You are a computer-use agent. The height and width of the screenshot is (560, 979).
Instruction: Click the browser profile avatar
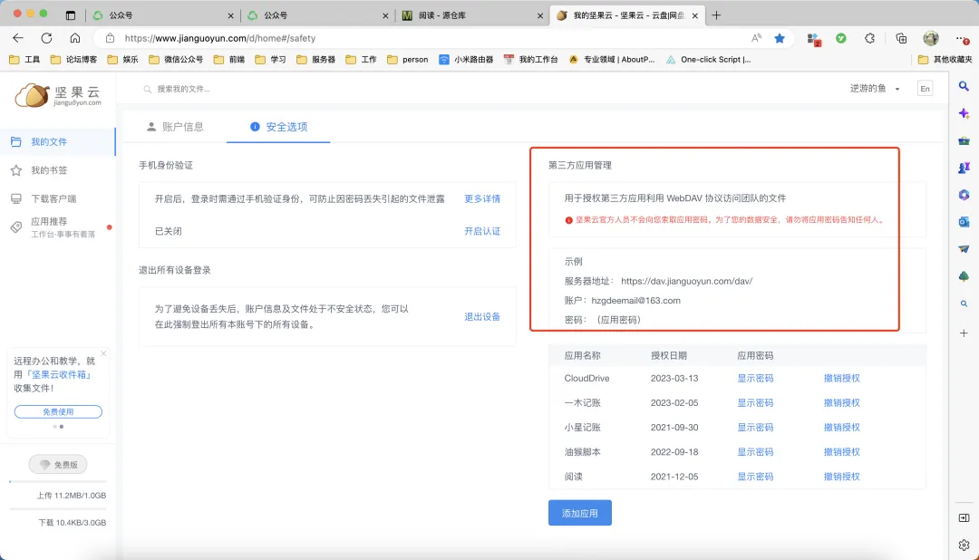(x=931, y=38)
